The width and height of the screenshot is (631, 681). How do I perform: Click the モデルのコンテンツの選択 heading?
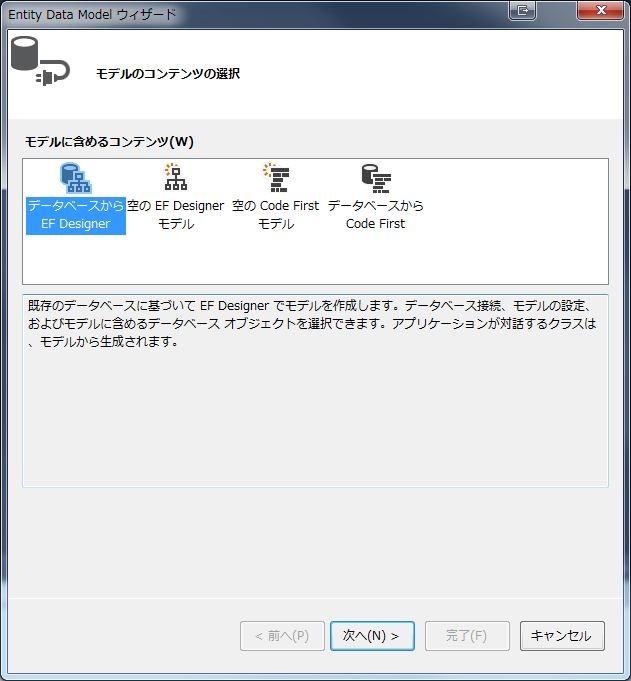tap(168, 73)
